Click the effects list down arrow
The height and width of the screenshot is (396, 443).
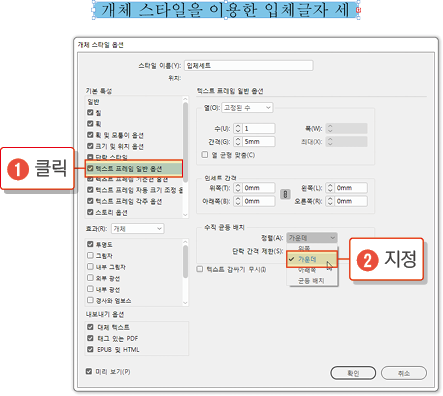[185, 303]
